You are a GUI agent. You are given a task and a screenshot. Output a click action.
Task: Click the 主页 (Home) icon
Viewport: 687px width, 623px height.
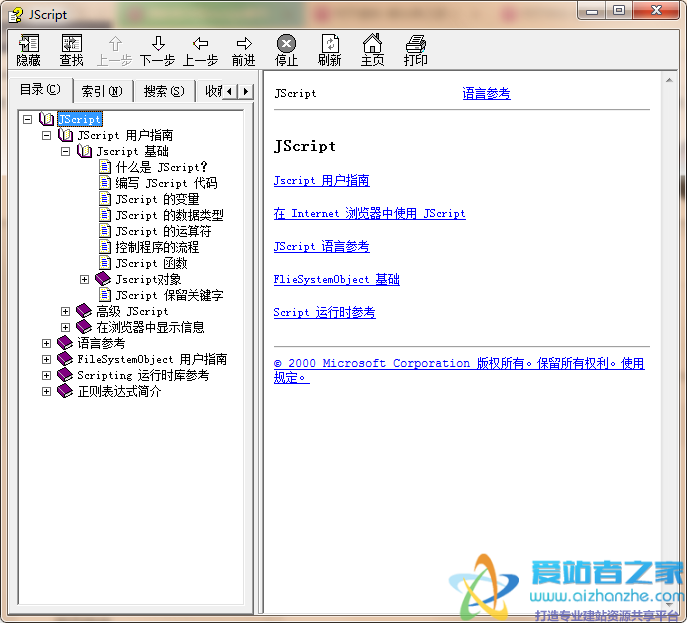point(372,43)
